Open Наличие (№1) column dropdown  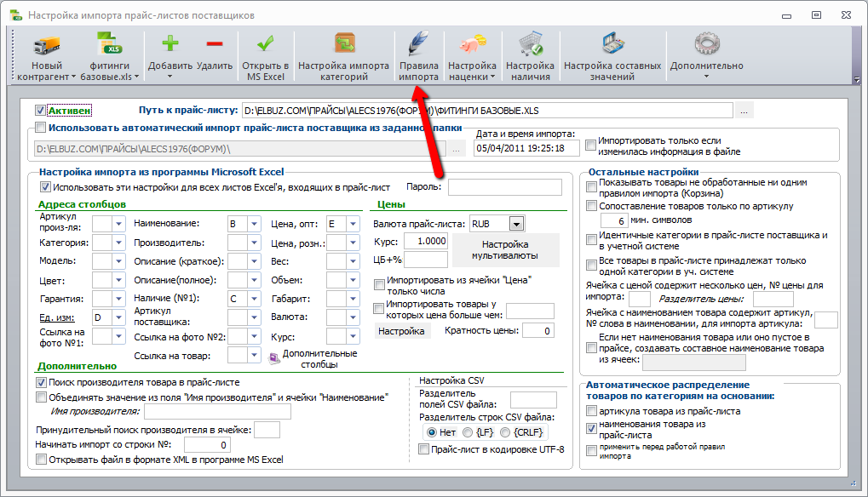(x=254, y=299)
